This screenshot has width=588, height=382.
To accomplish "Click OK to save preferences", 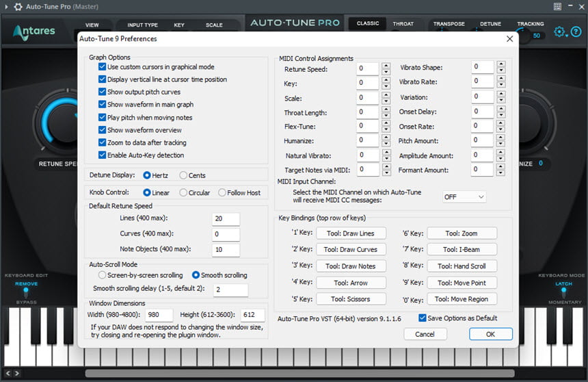I will [490, 334].
